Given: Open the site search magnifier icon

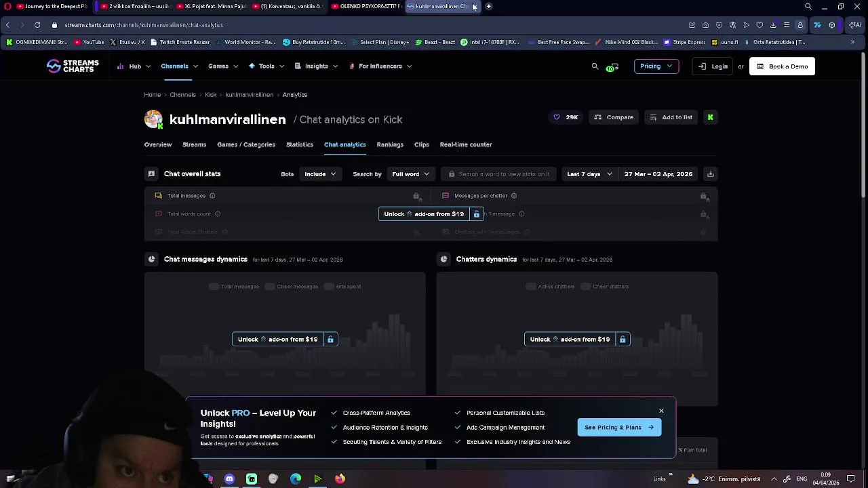Looking at the screenshot, I should click(x=595, y=66).
